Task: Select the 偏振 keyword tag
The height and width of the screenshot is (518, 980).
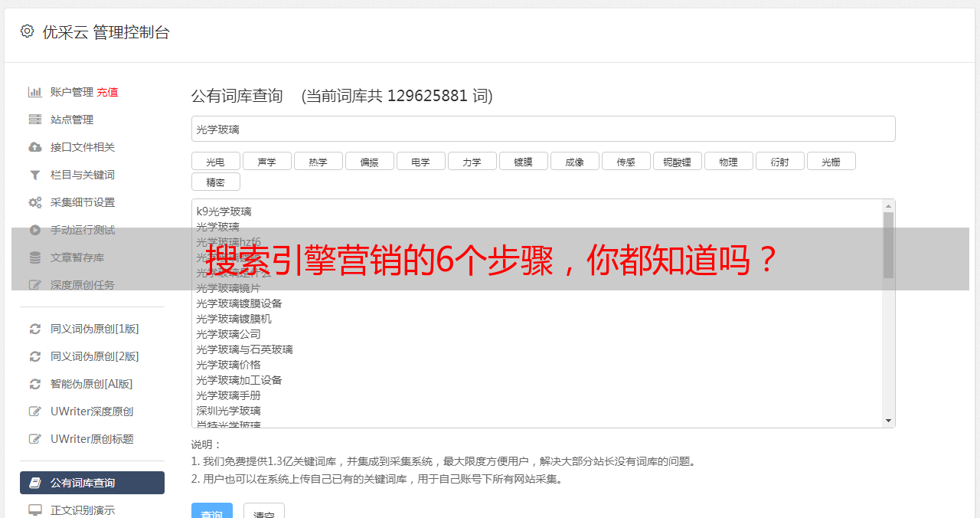Action: point(370,161)
